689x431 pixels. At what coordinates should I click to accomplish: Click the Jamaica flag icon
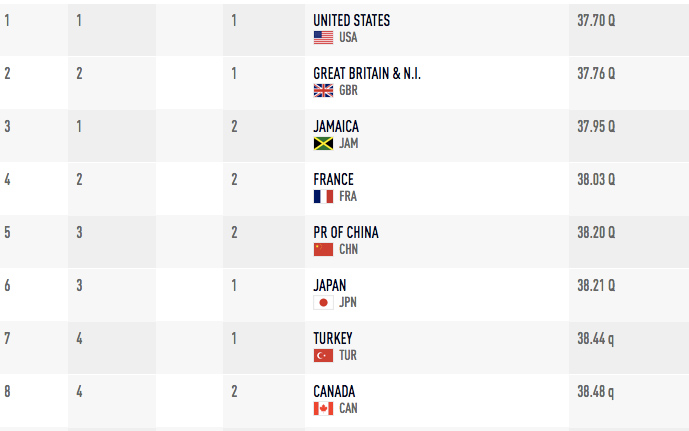pyautogui.click(x=323, y=144)
